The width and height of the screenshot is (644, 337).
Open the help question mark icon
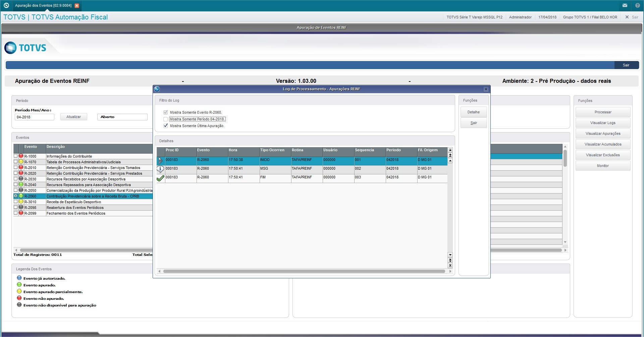[x=638, y=5]
